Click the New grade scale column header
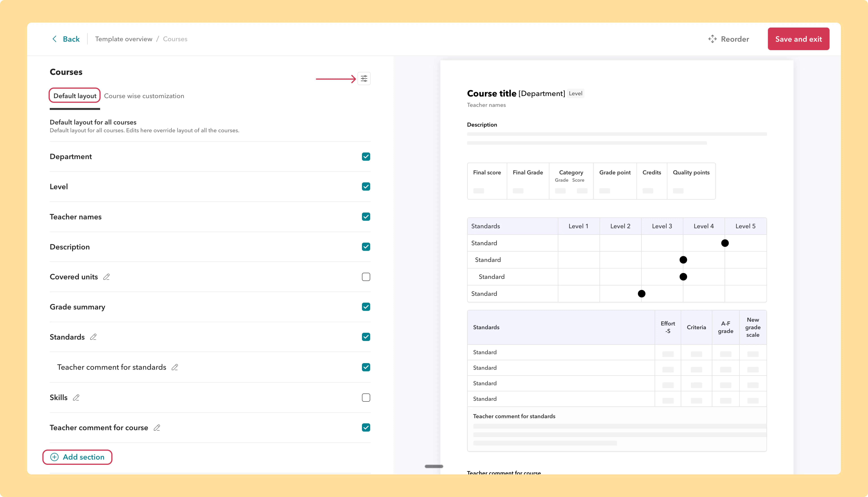This screenshot has height=497, width=868. pos(753,327)
